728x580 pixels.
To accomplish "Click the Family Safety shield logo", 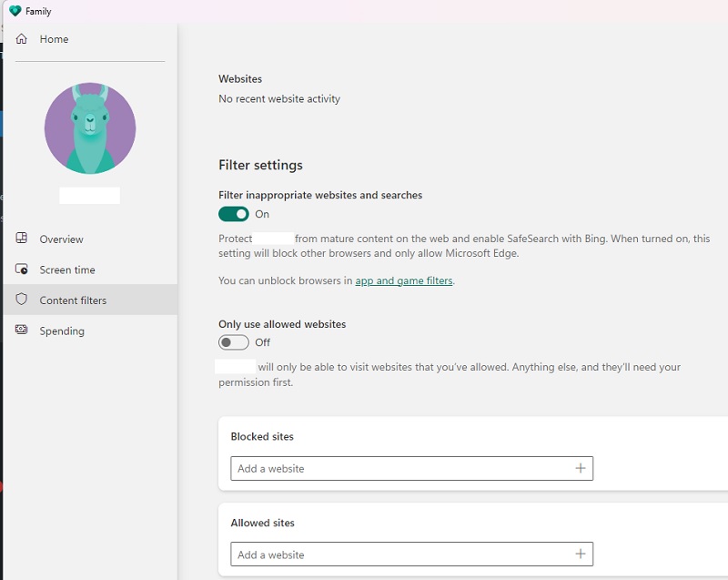I will pyautogui.click(x=14, y=11).
